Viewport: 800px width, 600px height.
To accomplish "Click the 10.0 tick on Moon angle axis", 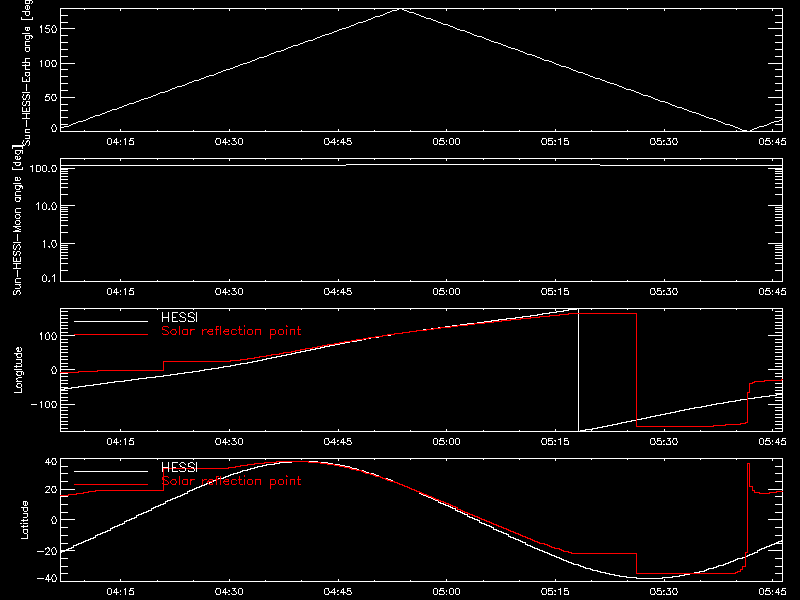I will [46, 206].
